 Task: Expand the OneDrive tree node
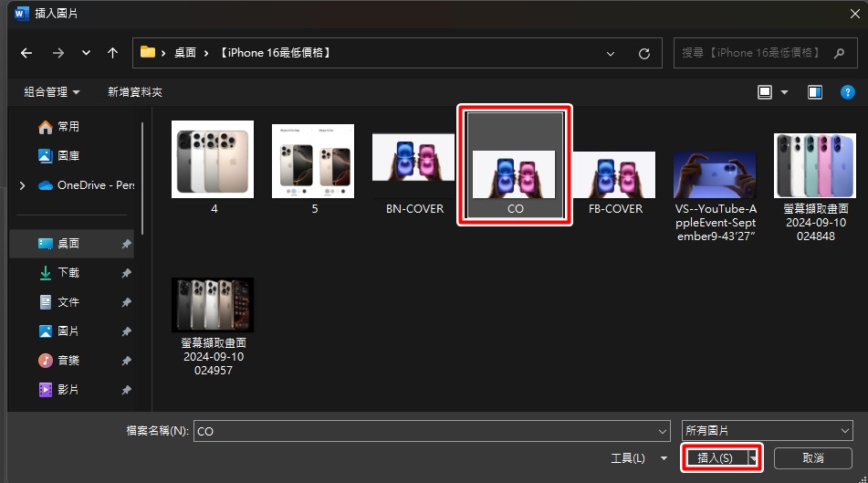(x=22, y=185)
